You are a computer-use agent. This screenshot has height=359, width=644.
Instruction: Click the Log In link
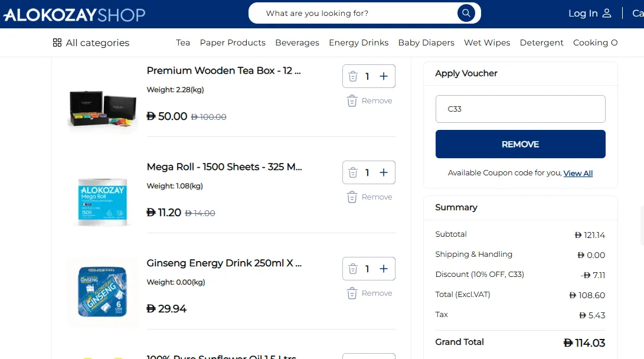(x=583, y=13)
